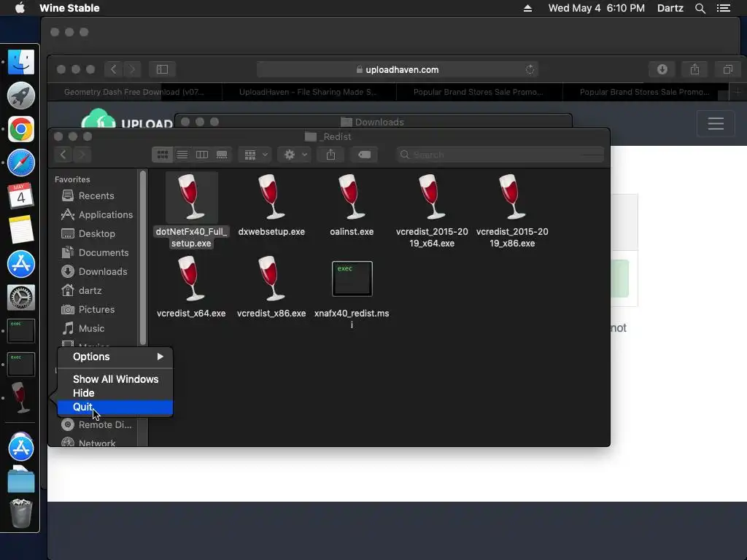This screenshot has width=747, height=560.
Task: Go back in Safari window
Action: click(x=113, y=69)
